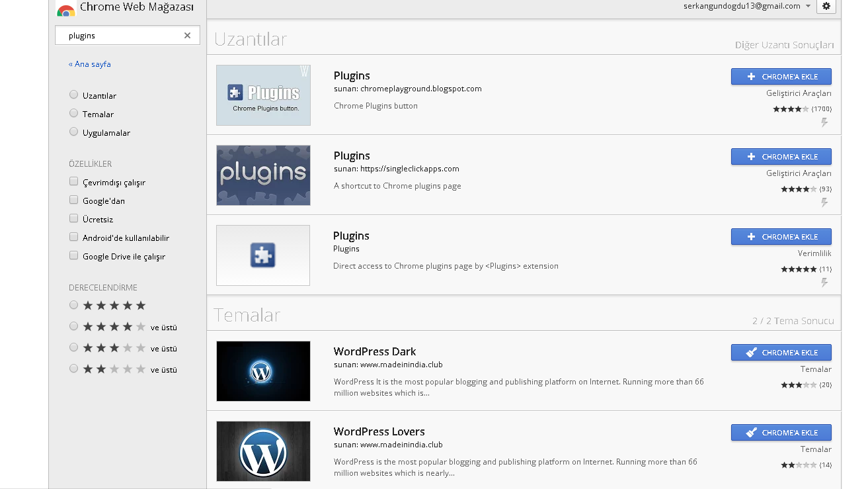
Task: Click the account email serkangundogdu13@gmail.com
Action: [742, 6]
